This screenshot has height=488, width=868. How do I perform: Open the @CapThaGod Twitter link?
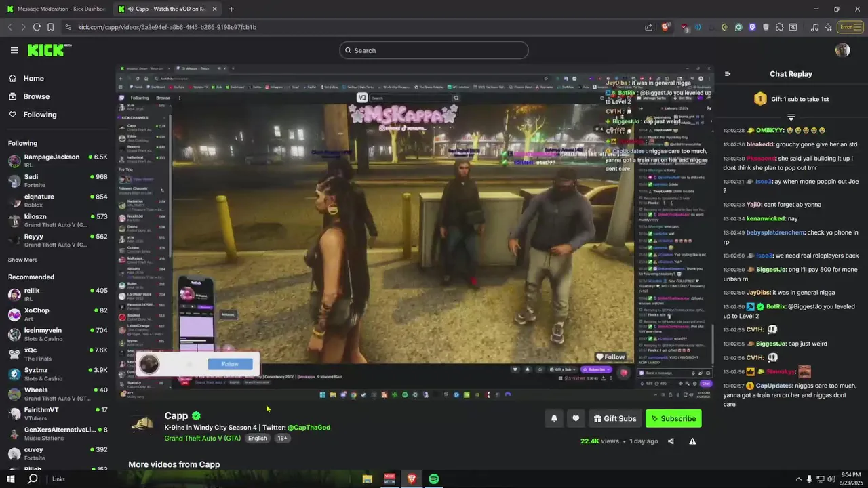click(309, 428)
